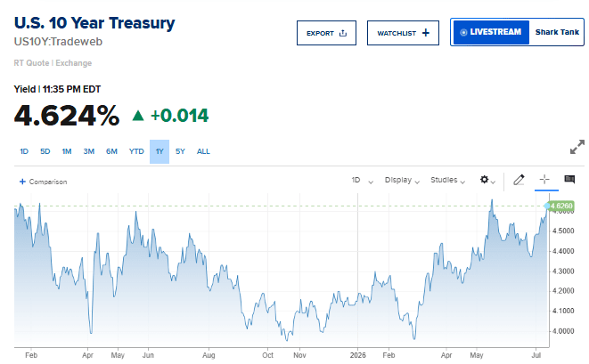589x364 pixels.
Task: Click the Livestream button
Action: (x=491, y=32)
